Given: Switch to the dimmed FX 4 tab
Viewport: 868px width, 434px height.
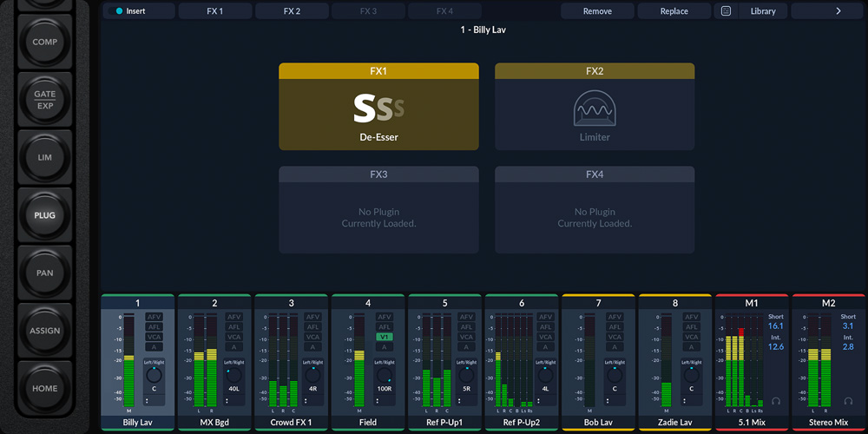Looking at the screenshot, I should pyautogui.click(x=444, y=11).
